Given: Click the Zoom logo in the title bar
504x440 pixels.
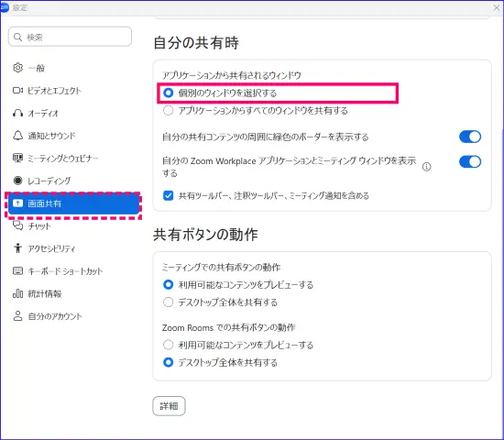Looking at the screenshot, I should (5, 7).
